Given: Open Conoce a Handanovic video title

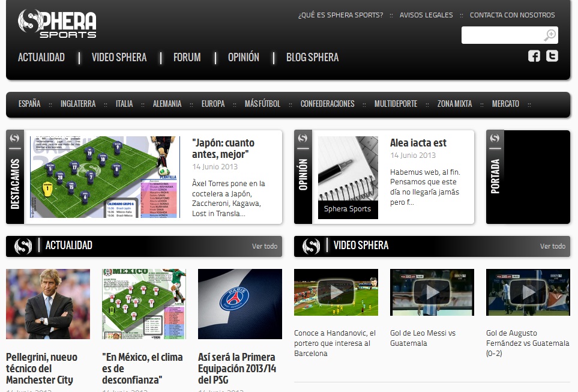Looking at the screenshot, I should click(335, 343).
